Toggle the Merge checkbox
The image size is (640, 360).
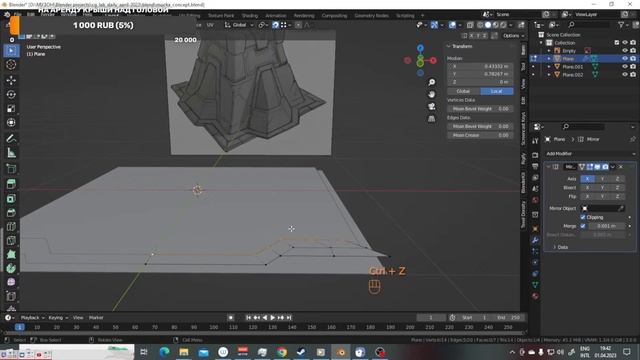(x=583, y=226)
